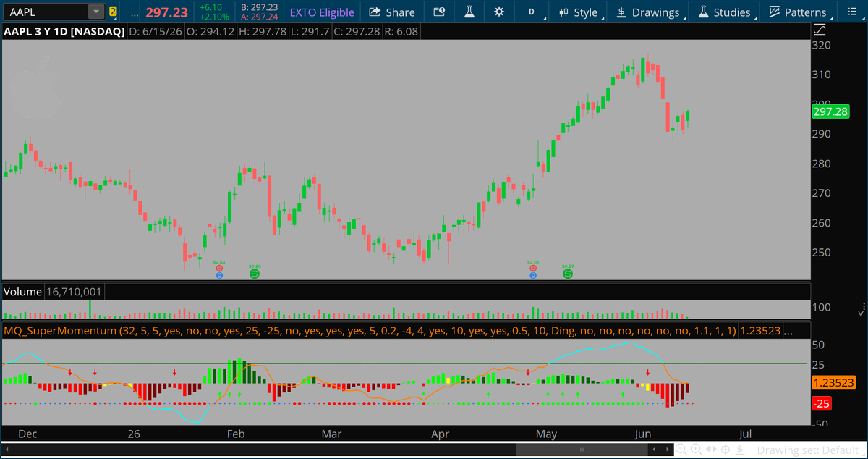Collapse the volume pane with right-edge chevron

(x=861, y=313)
